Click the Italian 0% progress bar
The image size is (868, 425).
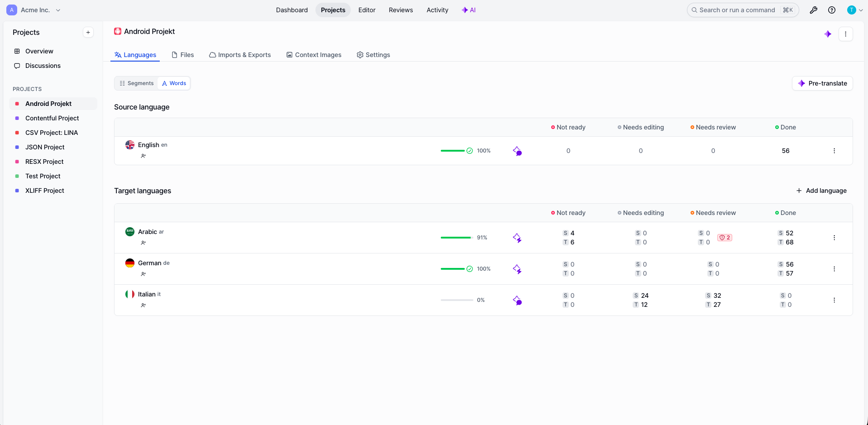[457, 300]
